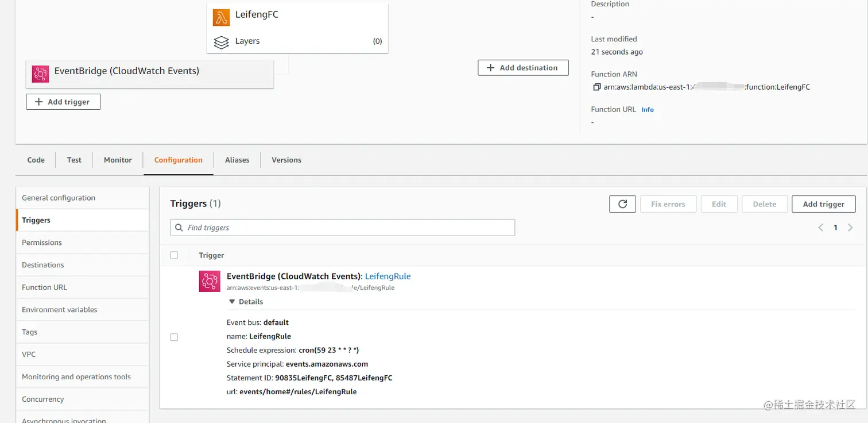Click the Fix errors button

[668, 204]
